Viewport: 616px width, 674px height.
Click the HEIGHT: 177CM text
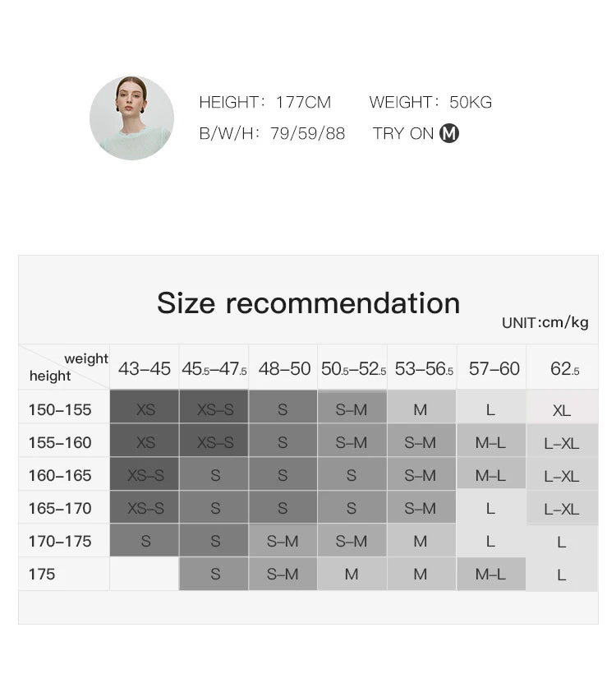264,103
